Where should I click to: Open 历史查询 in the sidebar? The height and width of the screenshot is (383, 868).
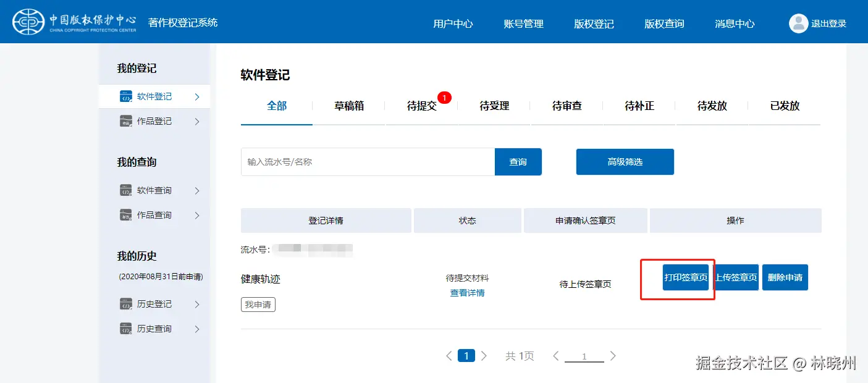(x=154, y=329)
